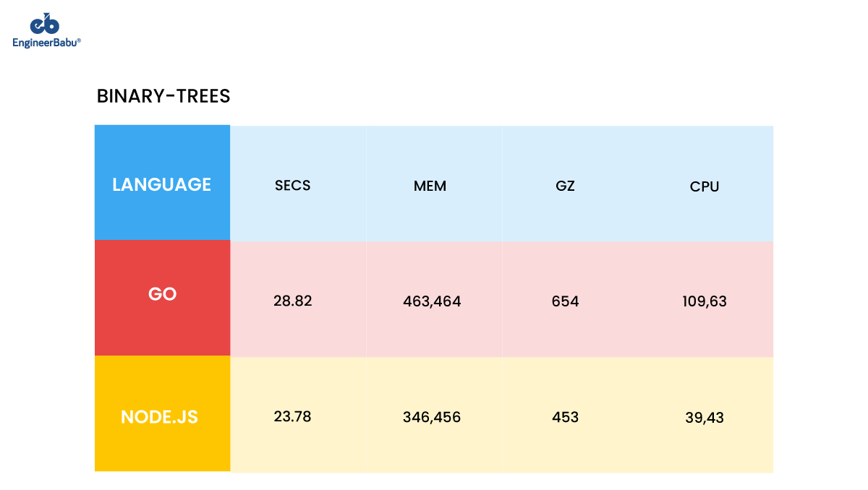Click the Node.js CPU value 39,43

(705, 418)
